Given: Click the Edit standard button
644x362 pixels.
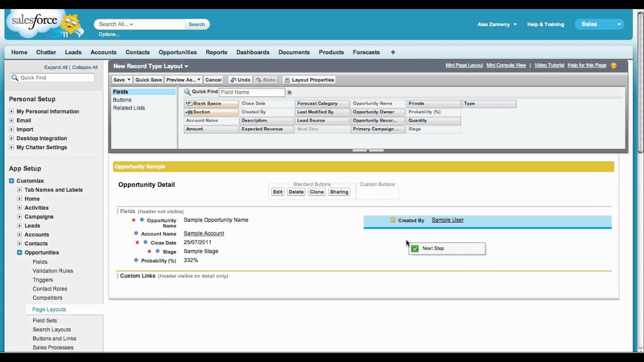Looking at the screenshot, I should [278, 192].
